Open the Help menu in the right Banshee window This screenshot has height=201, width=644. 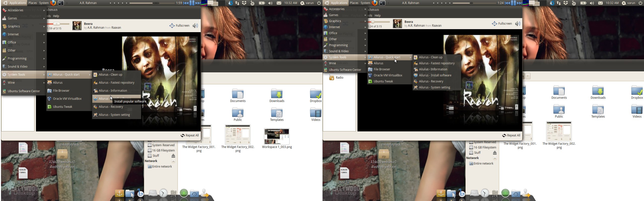(x=377, y=16)
